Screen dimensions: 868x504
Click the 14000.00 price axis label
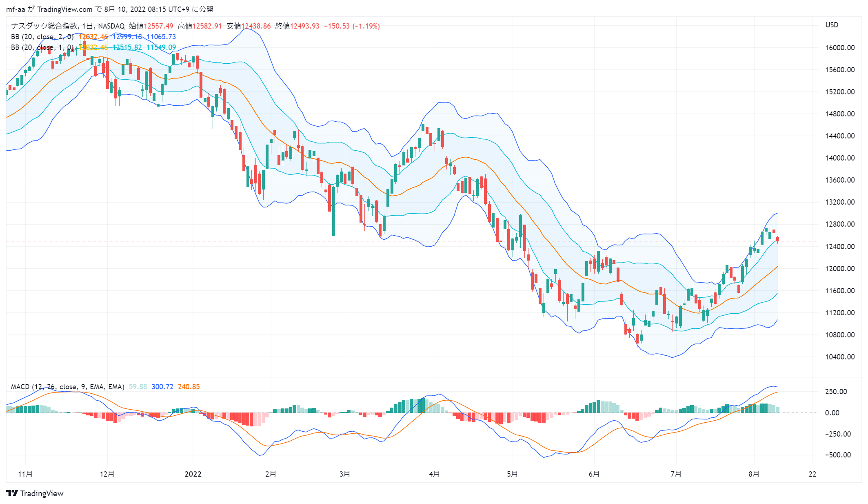[x=840, y=158]
